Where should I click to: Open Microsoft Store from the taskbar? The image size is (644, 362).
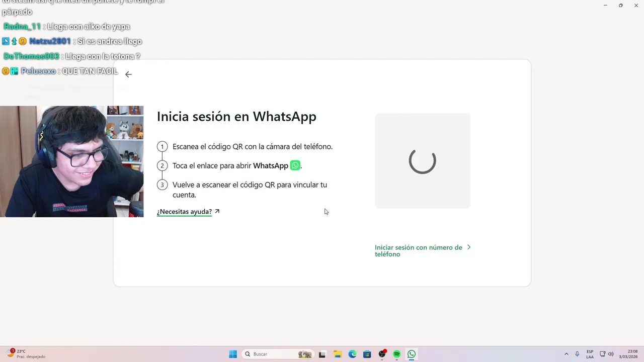coord(367,354)
